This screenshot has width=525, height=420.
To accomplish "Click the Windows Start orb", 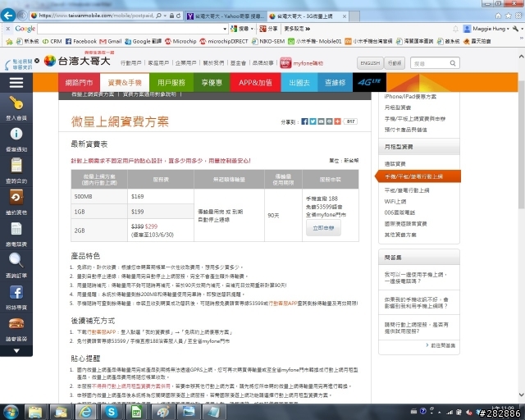I will 10,412.
